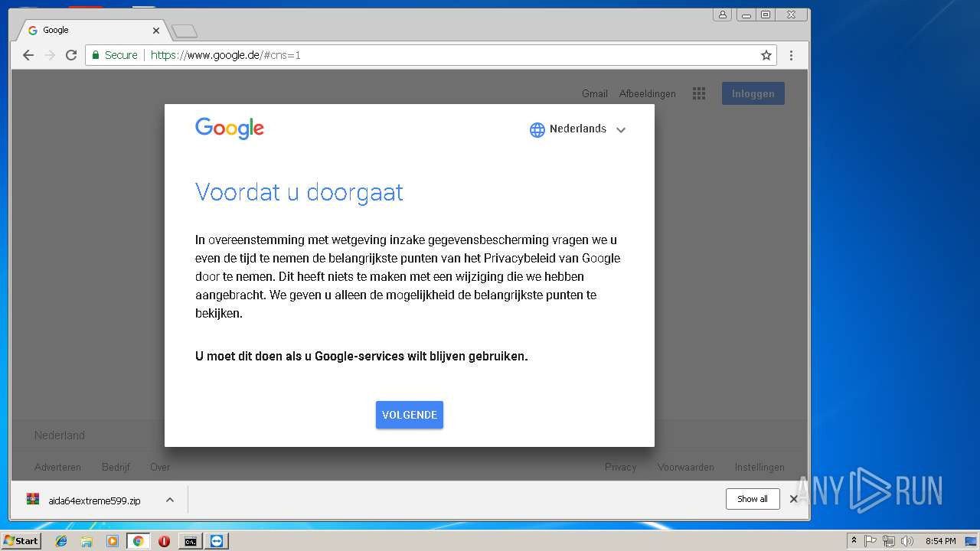Click the Google logo in dialog
Viewport: 980px width, 551px height.
click(x=230, y=128)
